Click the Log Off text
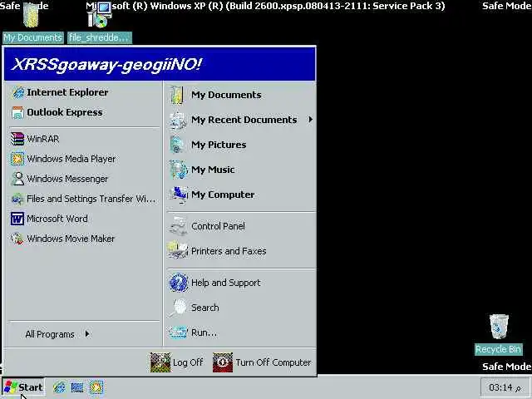The height and width of the screenshot is (399, 532). pos(188,362)
